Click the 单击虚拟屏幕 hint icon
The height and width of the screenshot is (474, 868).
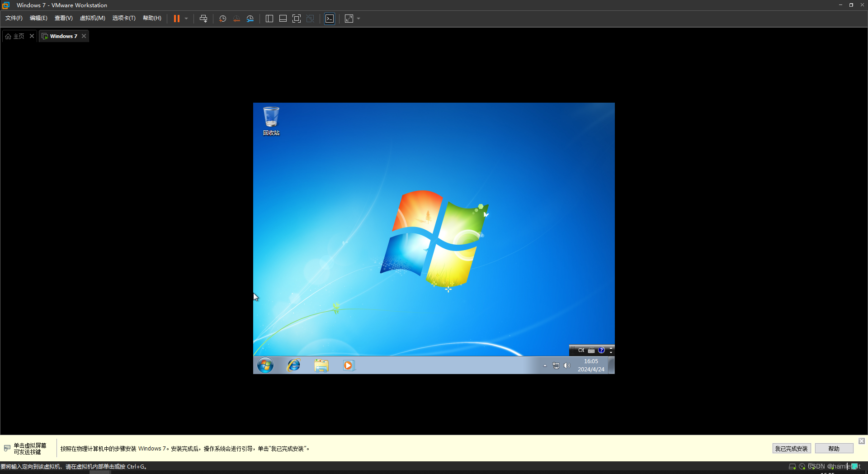click(7, 448)
